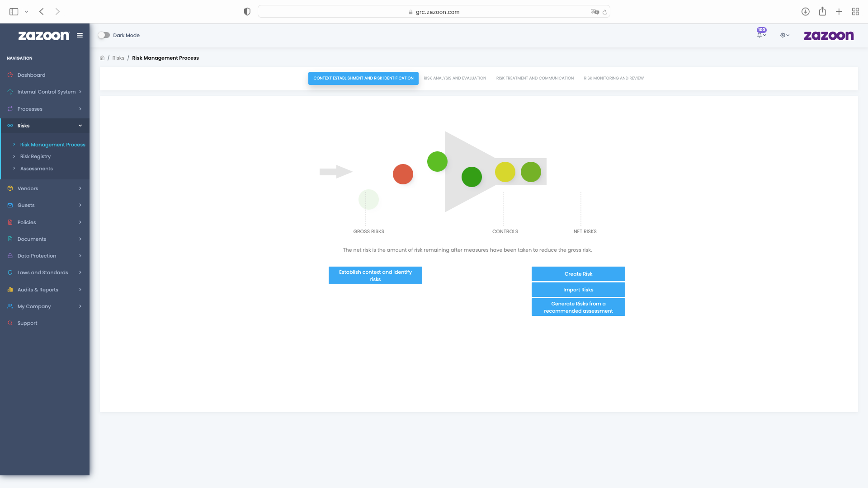Open Risk Registry in sidebar
The width and height of the screenshot is (868, 488).
pyautogui.click(x=35, y=156)
